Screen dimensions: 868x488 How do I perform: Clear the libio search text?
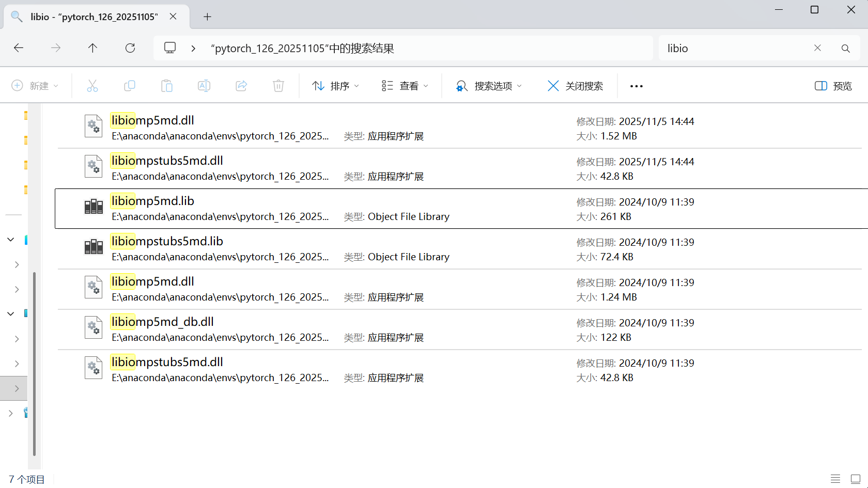(817, 48)
